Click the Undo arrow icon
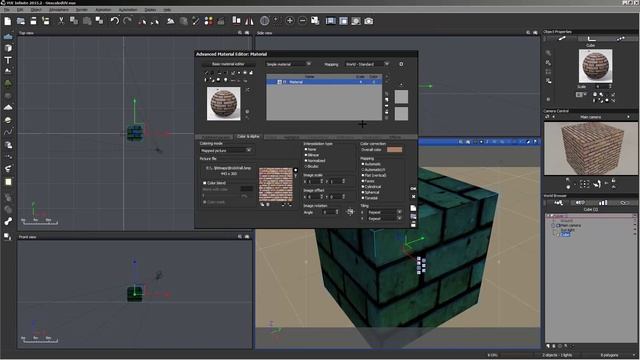This screenshot has height=360, width=640. point(115,21)
